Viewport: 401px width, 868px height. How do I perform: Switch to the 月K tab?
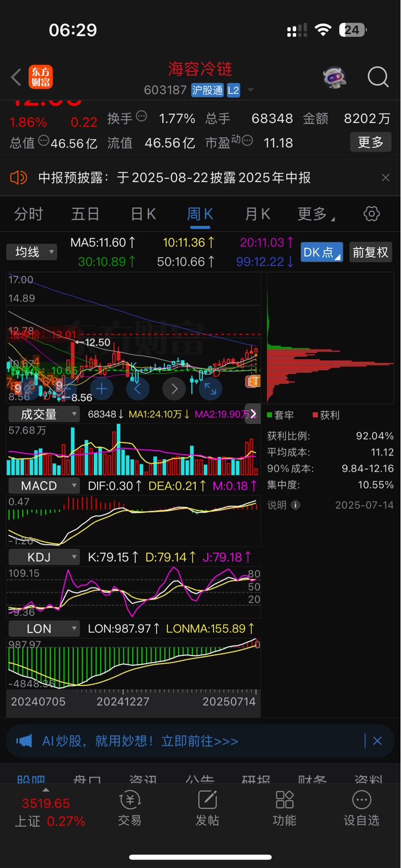pos(257,214)
